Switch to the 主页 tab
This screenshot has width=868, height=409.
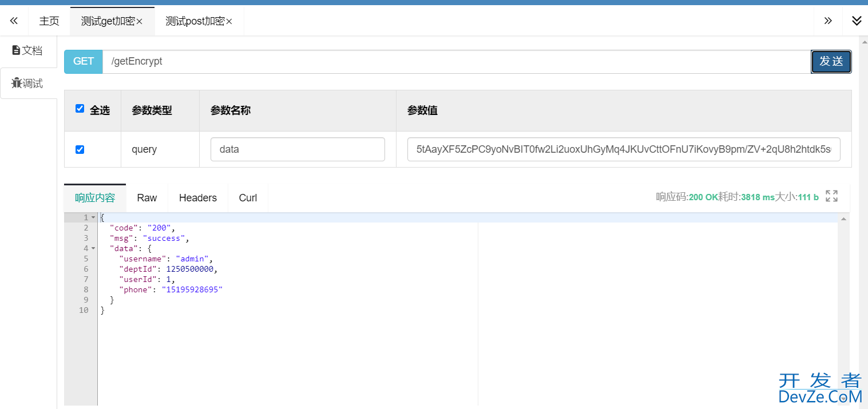click(x=49, y=21)
